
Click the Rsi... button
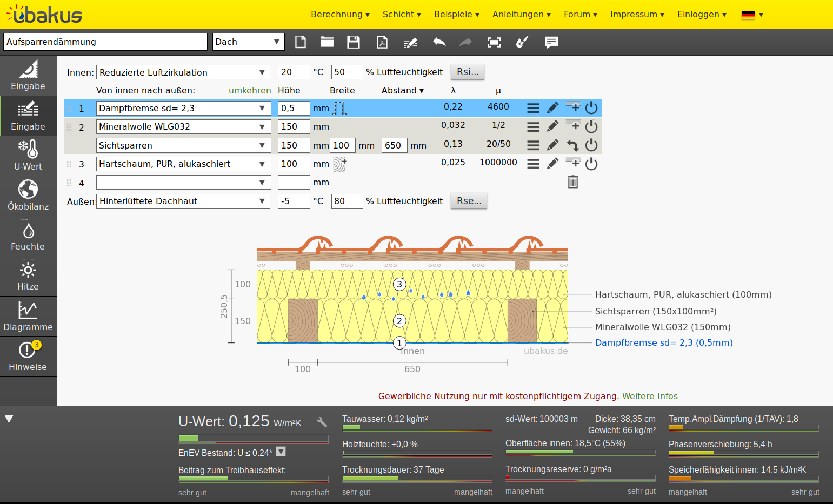click(x=468, y=72)
